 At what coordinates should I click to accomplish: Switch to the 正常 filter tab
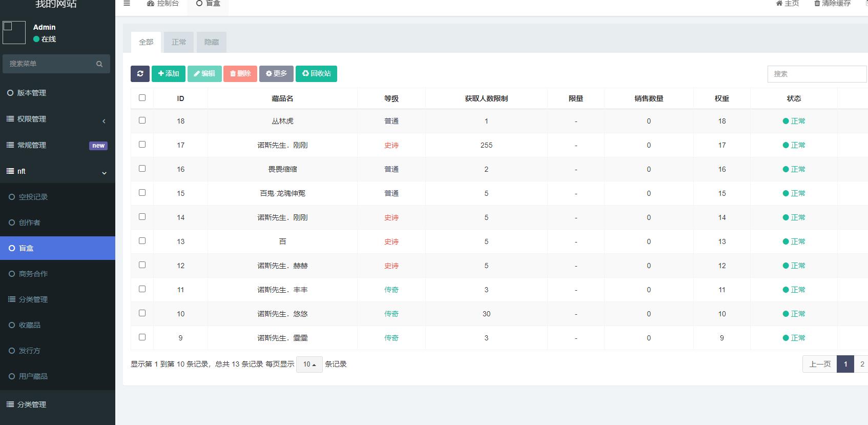pos(179,43)
